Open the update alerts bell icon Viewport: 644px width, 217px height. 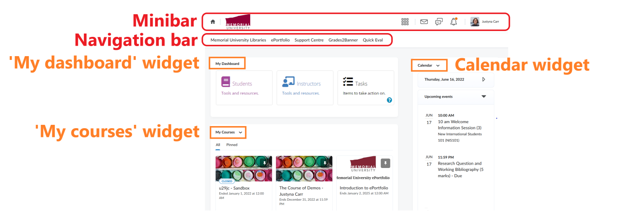[x=453, y=22]
